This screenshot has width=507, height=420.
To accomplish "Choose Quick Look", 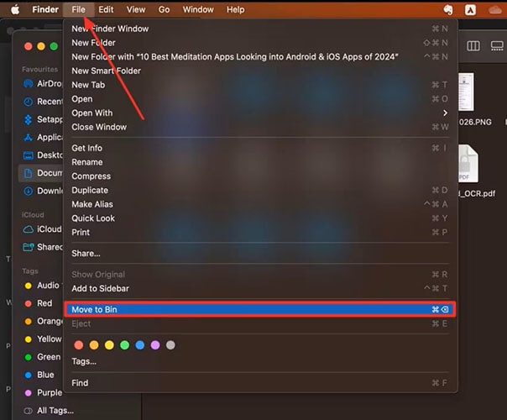I will pos(260,218).
